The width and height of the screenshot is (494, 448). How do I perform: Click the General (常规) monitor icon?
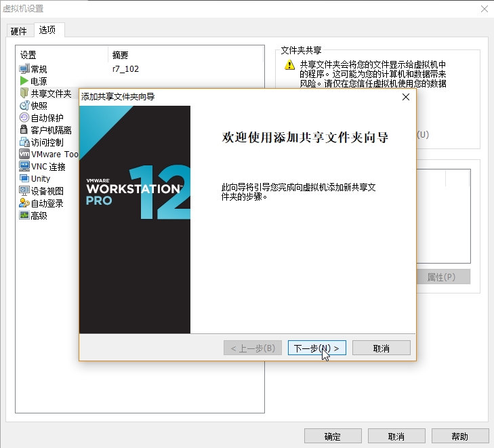click(24, 68)
